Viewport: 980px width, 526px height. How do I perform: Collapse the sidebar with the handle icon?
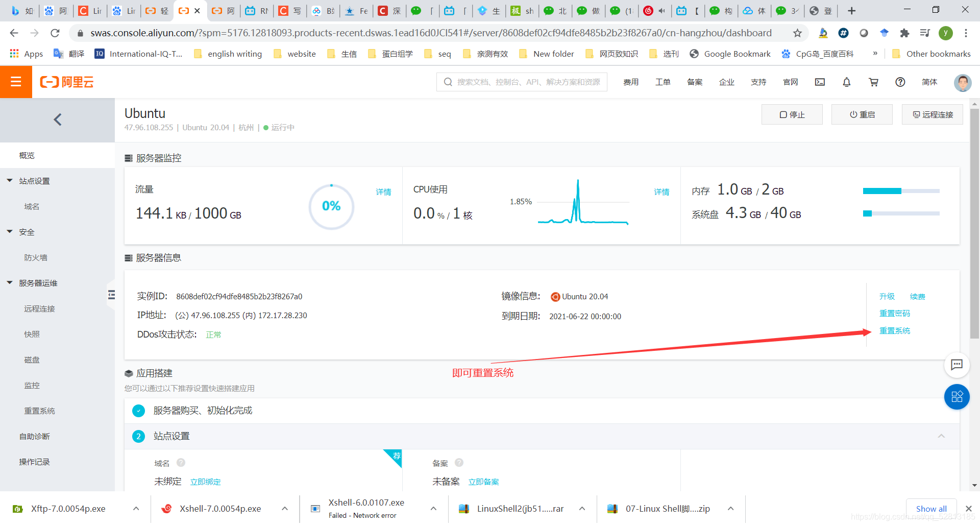(111, 295)
